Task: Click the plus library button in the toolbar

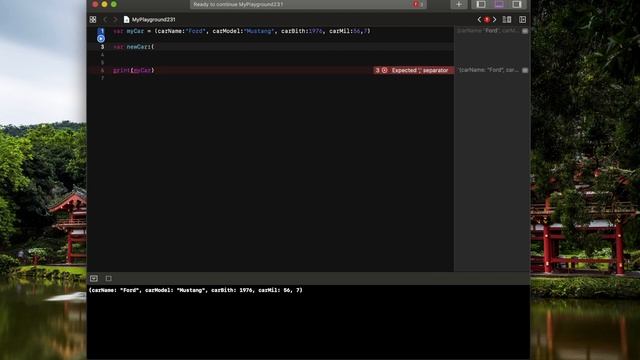Action: click(x=459, y=4)
